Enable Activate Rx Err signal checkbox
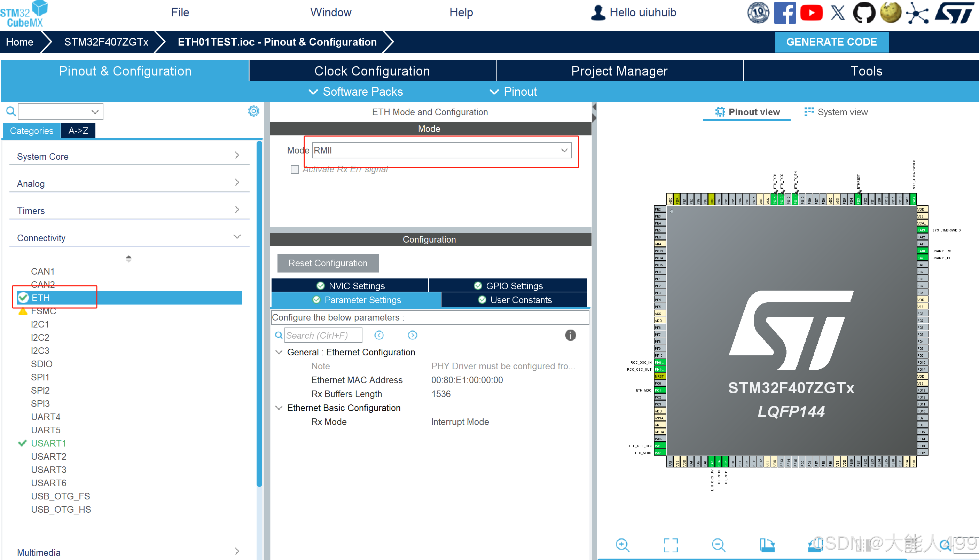The width and height of the screenshot is (979, 560). (295, 169)
